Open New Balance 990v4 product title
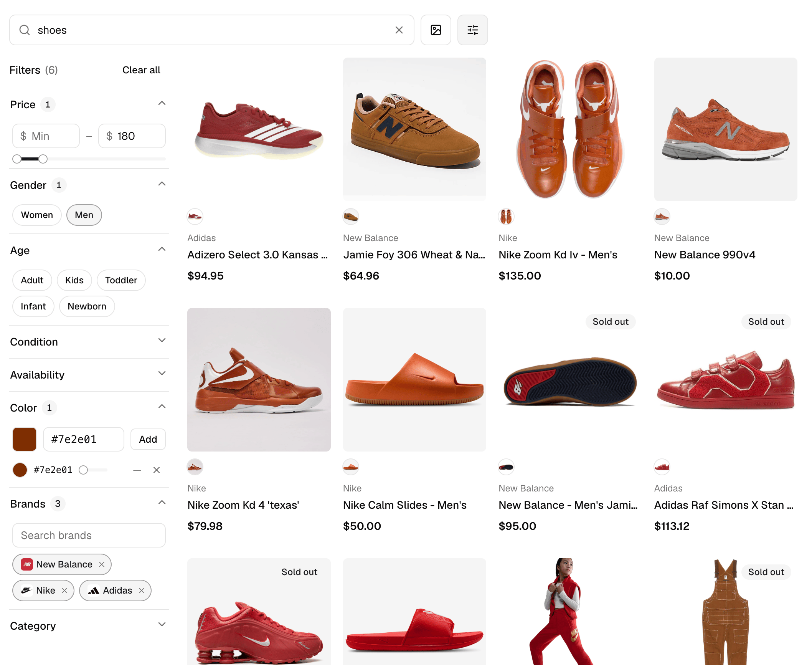Screen dimensions: 812x665 [705, 255]
